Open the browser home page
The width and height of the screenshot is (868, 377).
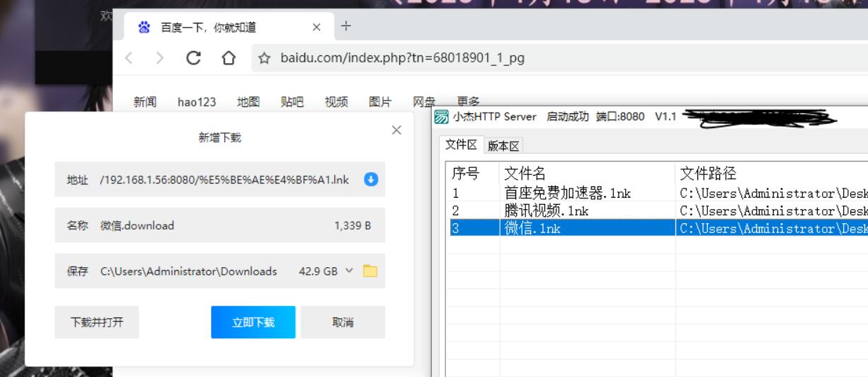tap(229, 59)
